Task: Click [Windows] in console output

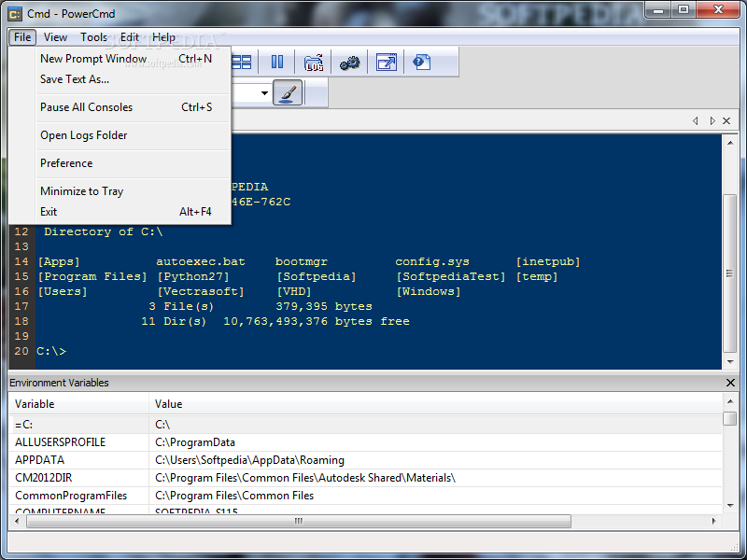Action: (429, 291)
